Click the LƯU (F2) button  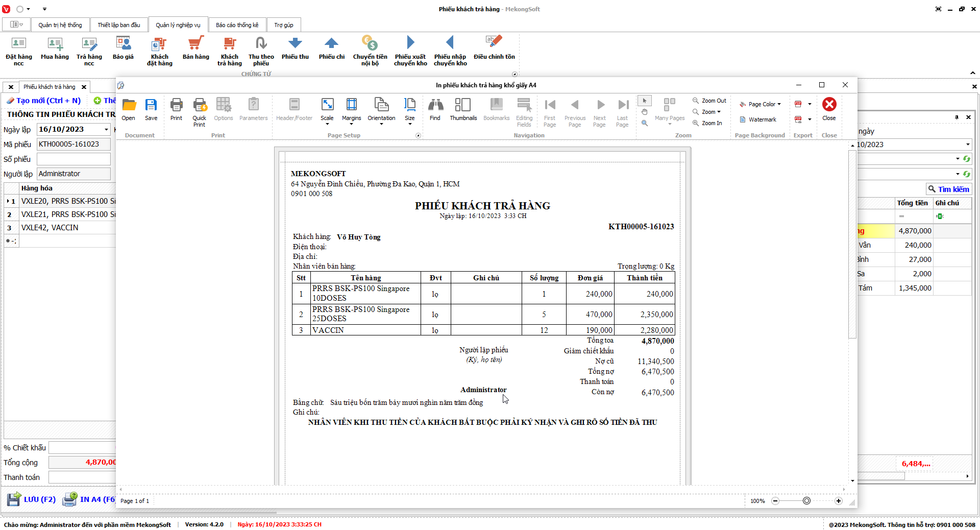pyautogui.click(x=32, y=499)
